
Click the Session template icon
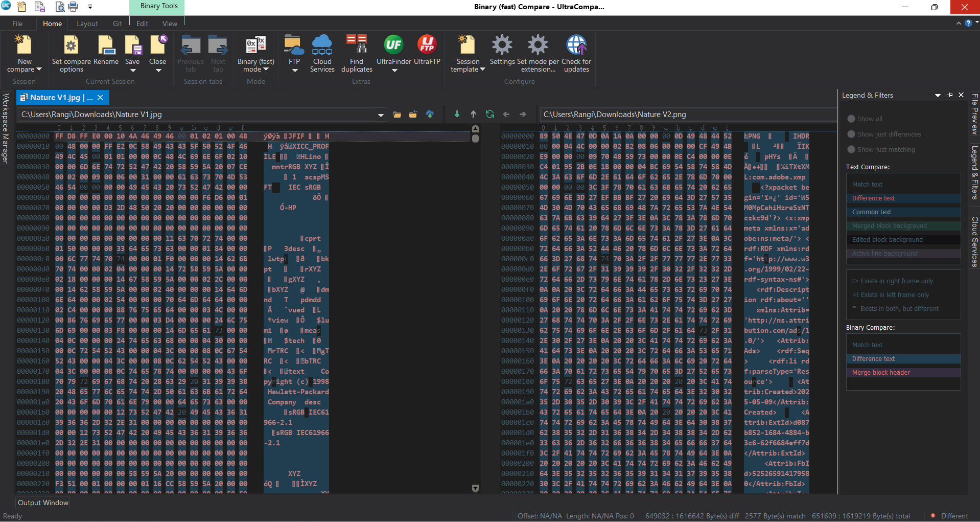point(468,45)
